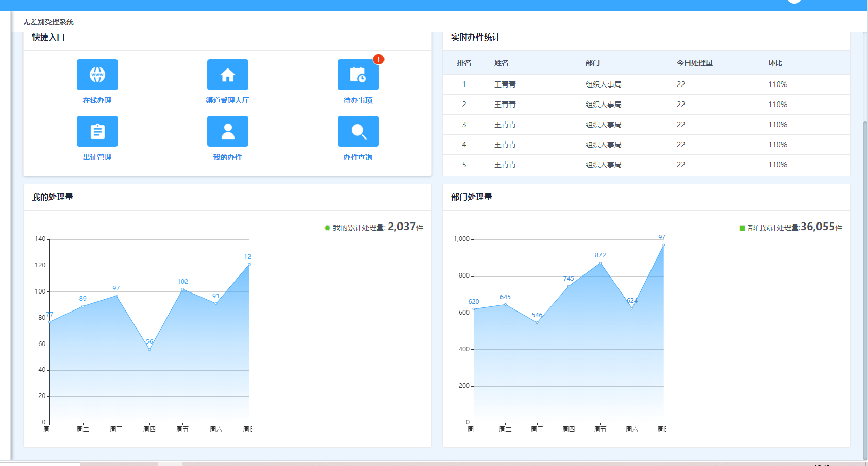Click data point 89 in 我的处理量 chart
The image size is (868, 466).
[83, 306]
